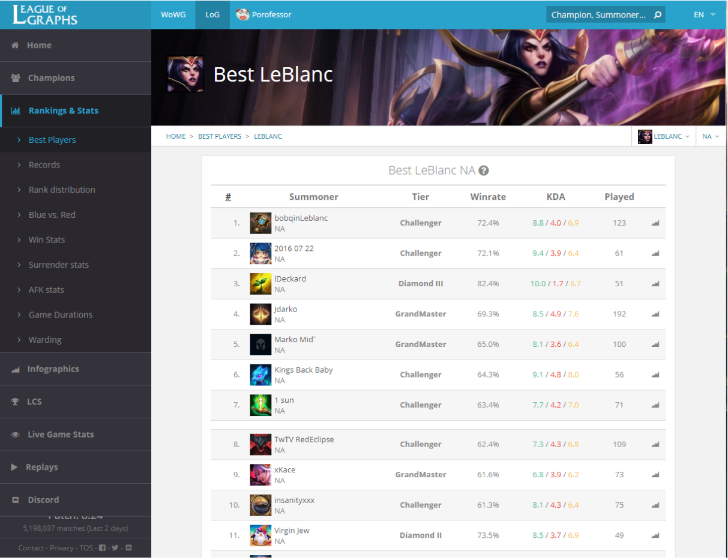Click 1 sun avatar icon
The height and width of the screenshot is (560, 728).
click(x=260, y=405)
